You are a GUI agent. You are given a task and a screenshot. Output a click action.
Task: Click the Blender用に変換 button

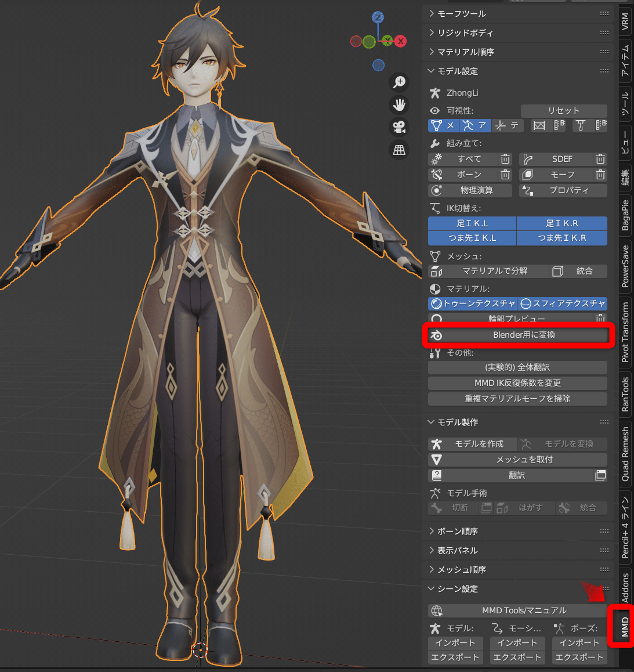pyautogui.click(x=518, y=335)
